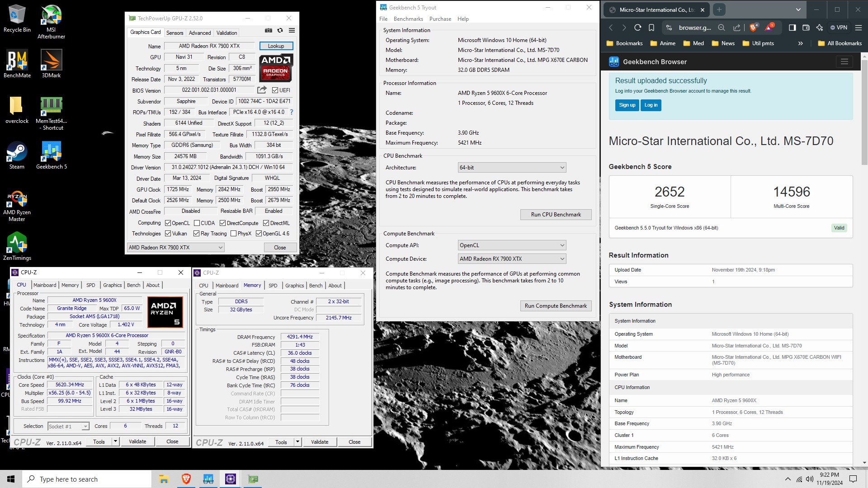Open the overclock folder on the desktop
This screenshot has height=488, width=868.
(17, 110)
